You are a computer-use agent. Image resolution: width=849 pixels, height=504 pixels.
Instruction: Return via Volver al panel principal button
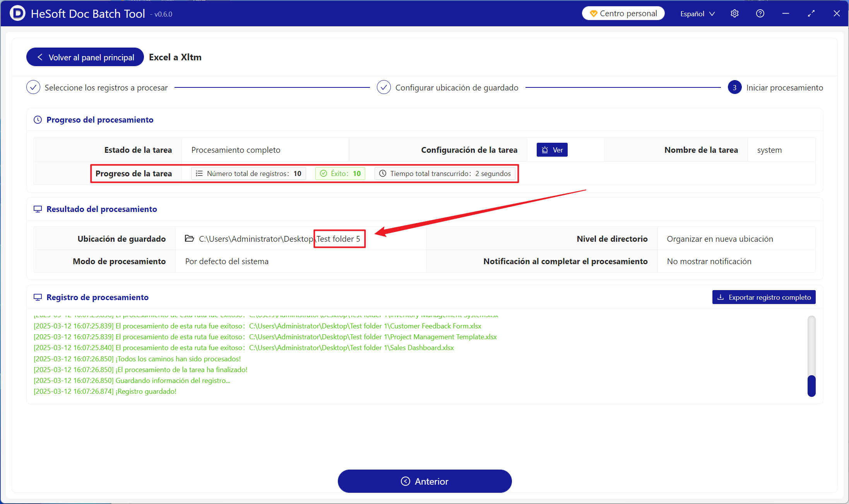tap(85, 57)
